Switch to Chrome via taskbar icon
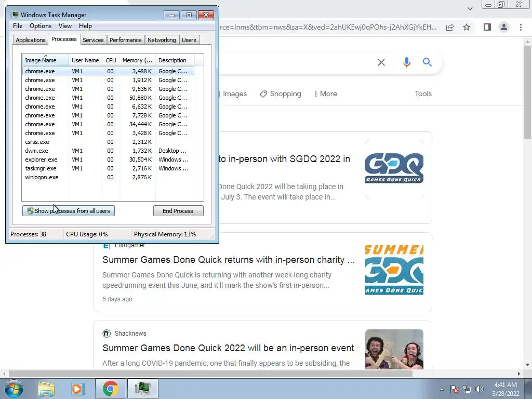This screenshot has height=399, width=532. pos(110,389)
